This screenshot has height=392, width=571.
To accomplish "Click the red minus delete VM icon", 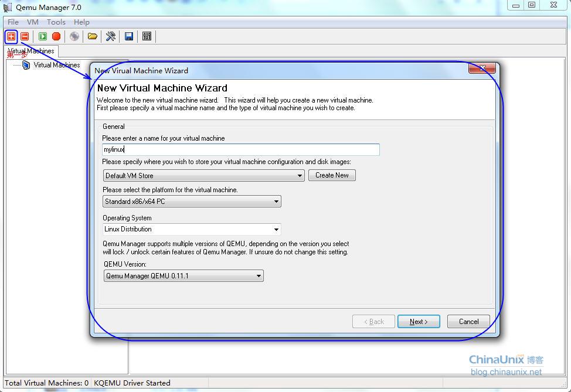I will tap(25, 36).
